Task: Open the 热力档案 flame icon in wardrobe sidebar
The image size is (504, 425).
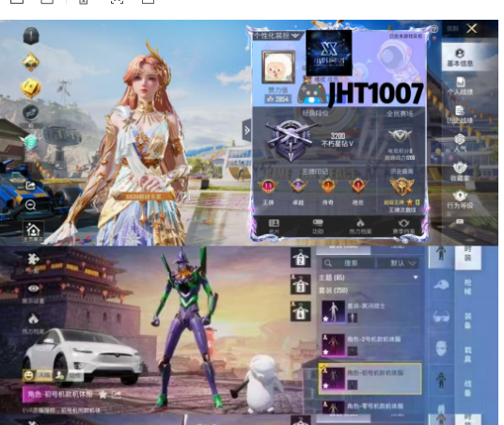Action: click(x=33, y=323)
